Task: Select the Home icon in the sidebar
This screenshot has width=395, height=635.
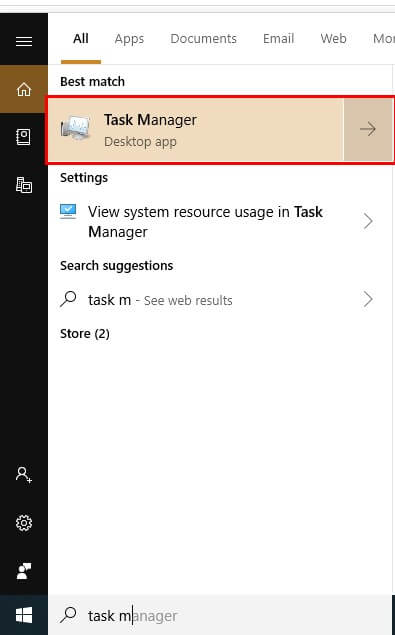Action: pos(24,89)
